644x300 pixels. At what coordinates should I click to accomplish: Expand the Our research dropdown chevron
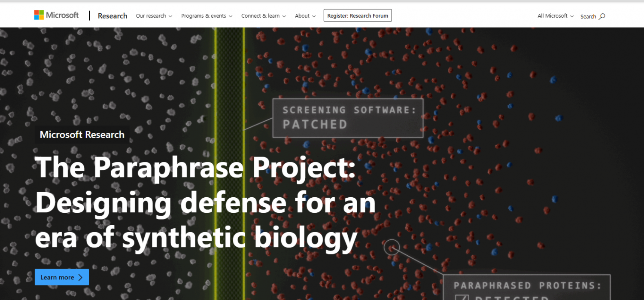(x=170, y=16)
